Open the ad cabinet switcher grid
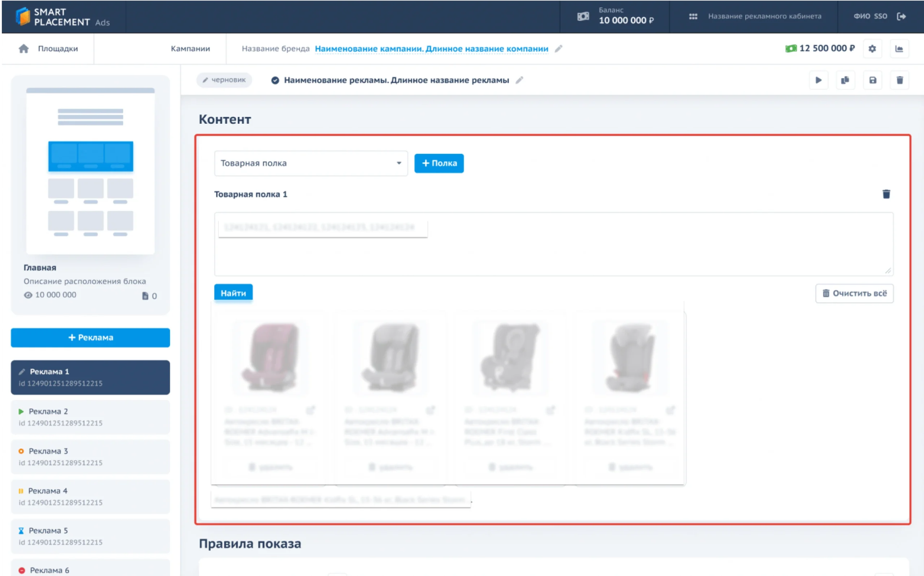 tap(693, 16)
